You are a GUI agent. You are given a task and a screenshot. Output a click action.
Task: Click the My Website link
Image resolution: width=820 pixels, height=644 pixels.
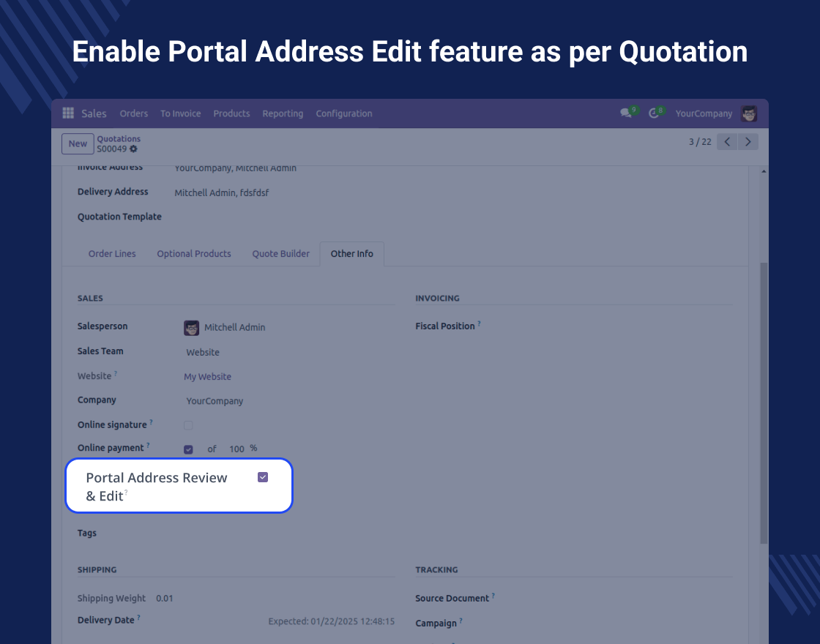click(208, 377)
